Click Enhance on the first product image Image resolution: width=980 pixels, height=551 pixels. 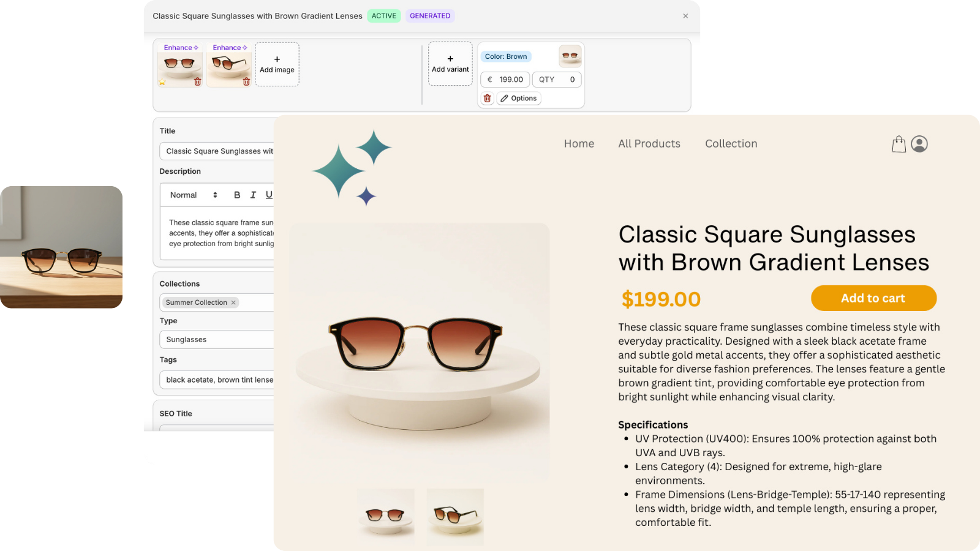click(180, 47)
